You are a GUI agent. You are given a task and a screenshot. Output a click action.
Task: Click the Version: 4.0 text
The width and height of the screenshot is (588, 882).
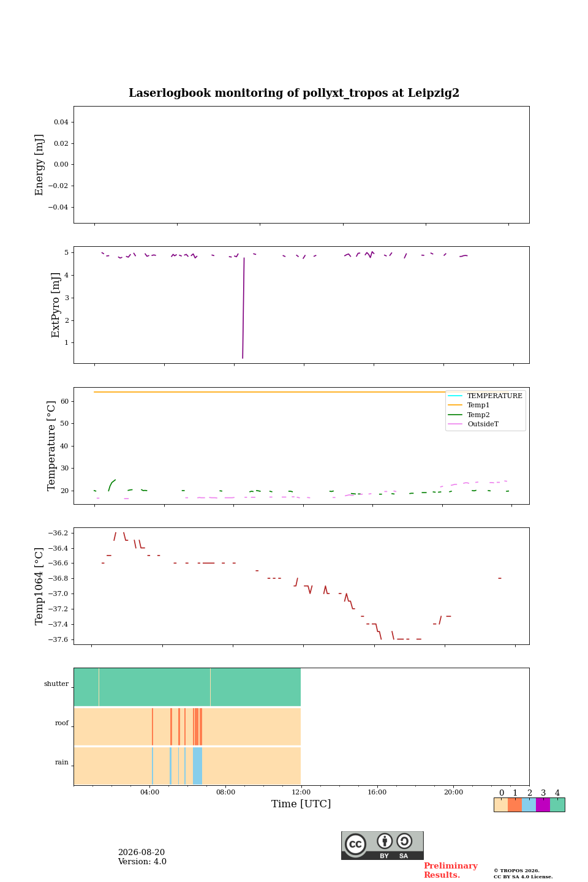(x=142, y=862)
